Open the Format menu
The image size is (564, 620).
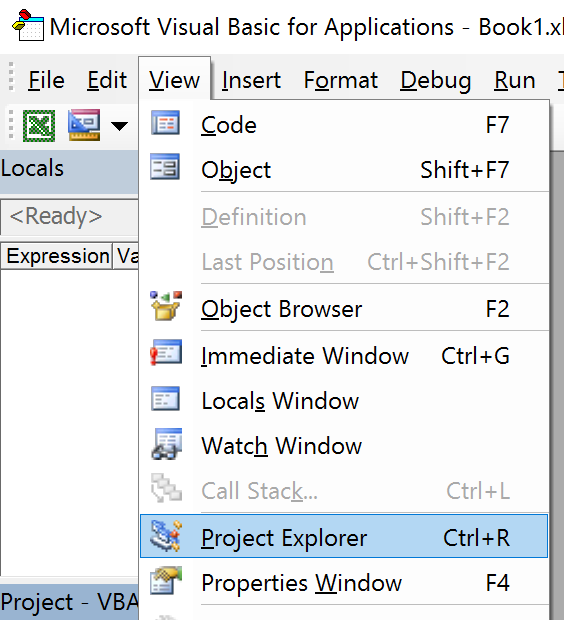(x=341, y=80)
